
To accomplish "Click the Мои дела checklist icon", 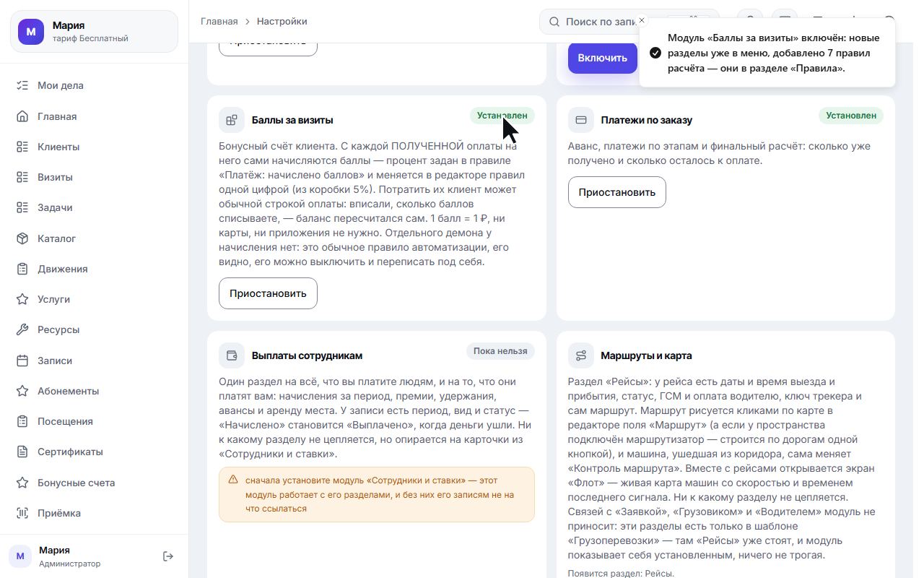I will [22, 85].
